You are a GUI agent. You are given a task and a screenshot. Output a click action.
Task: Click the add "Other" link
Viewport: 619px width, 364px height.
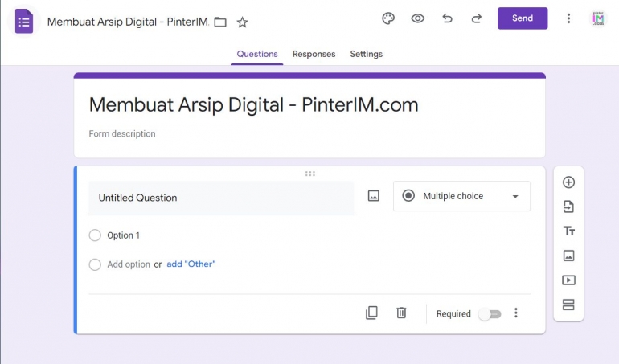coord(191,264)
